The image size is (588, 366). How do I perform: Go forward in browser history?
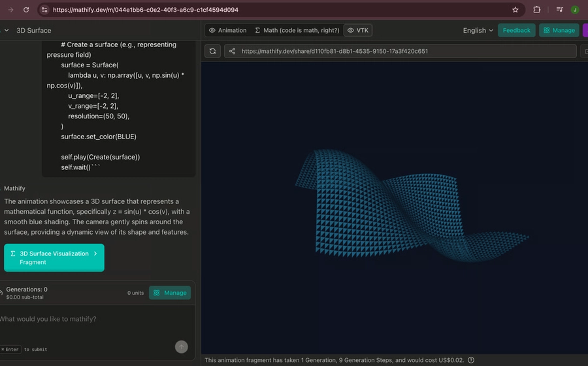[10, 10]
